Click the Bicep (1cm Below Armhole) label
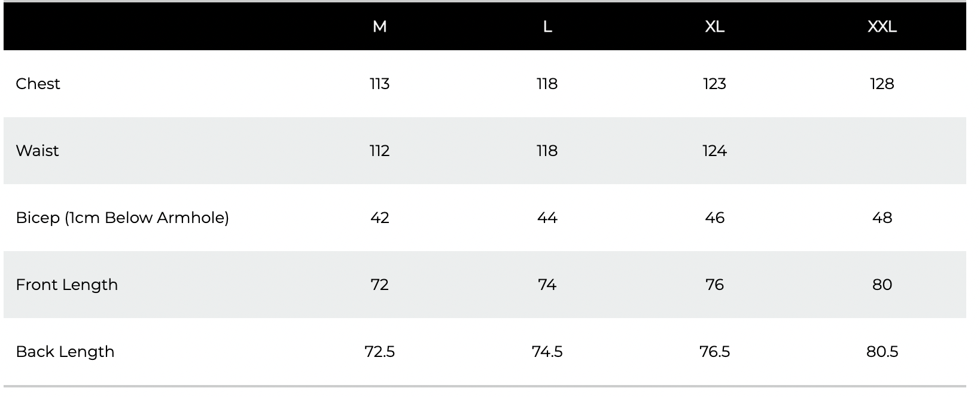980x397 pixels. coord(123,218)
